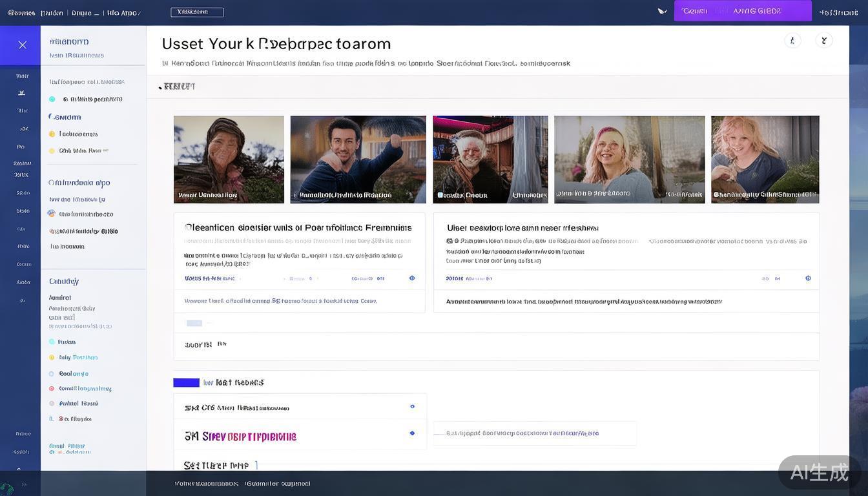Click the blue dot icon in the left card footer
Image resolution: width=868 pixels, height=496 pixels.
point(412,278)
